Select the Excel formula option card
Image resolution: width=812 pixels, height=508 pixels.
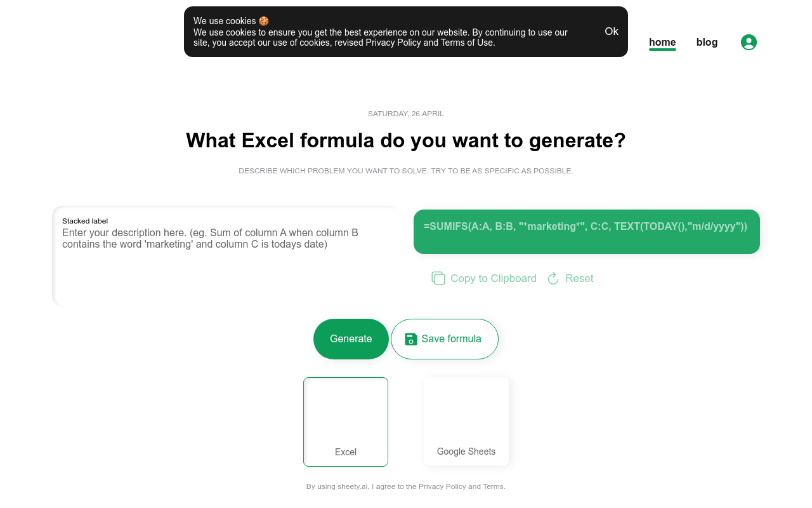pyautogui.click(x=346, y=422)
